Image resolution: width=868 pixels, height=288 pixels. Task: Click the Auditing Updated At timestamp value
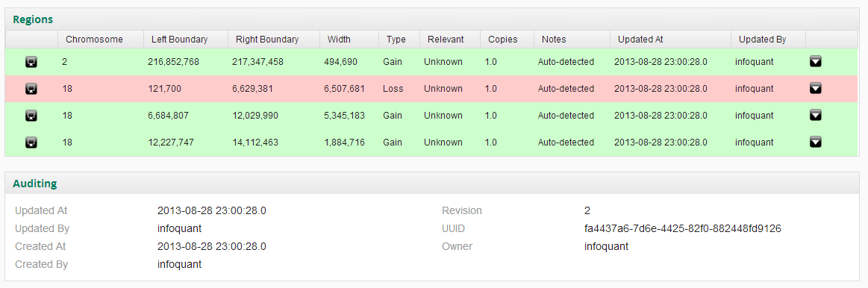coord(212,210)
